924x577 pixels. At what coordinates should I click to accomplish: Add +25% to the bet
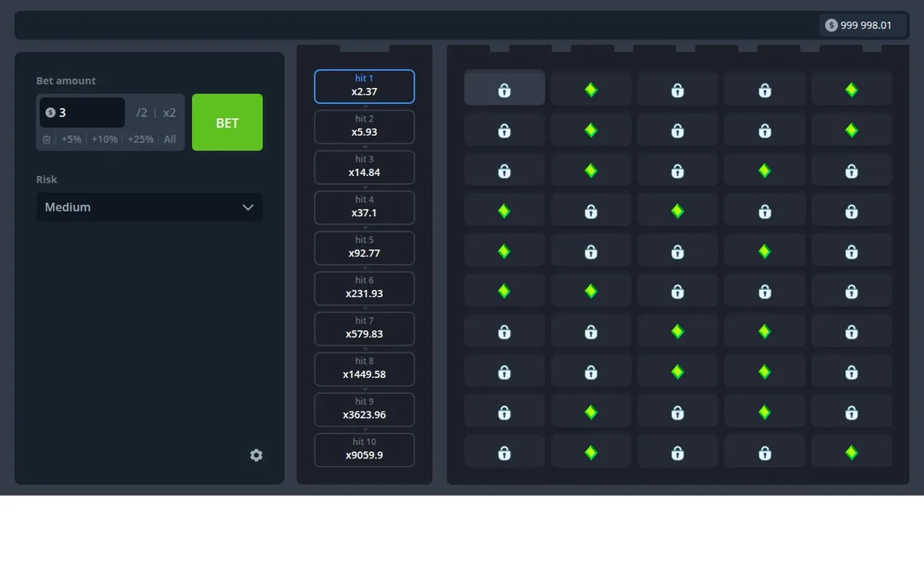click(x=140, y=140)
